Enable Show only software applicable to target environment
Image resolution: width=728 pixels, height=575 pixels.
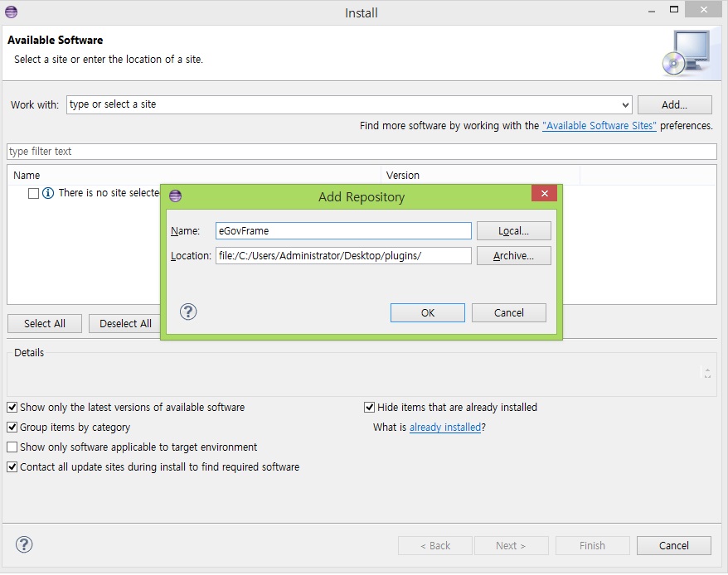[12, 447]
